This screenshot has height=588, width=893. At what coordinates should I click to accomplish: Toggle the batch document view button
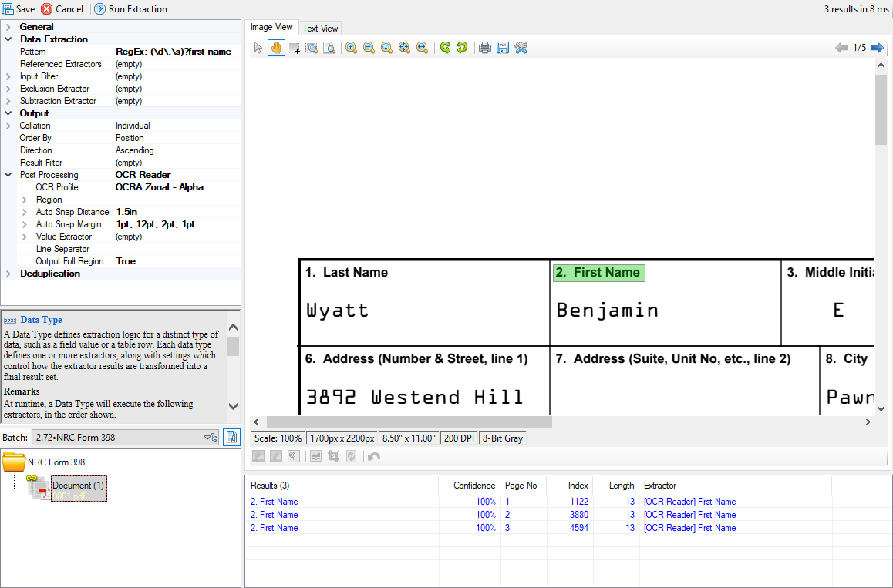(x=231, y=438)
